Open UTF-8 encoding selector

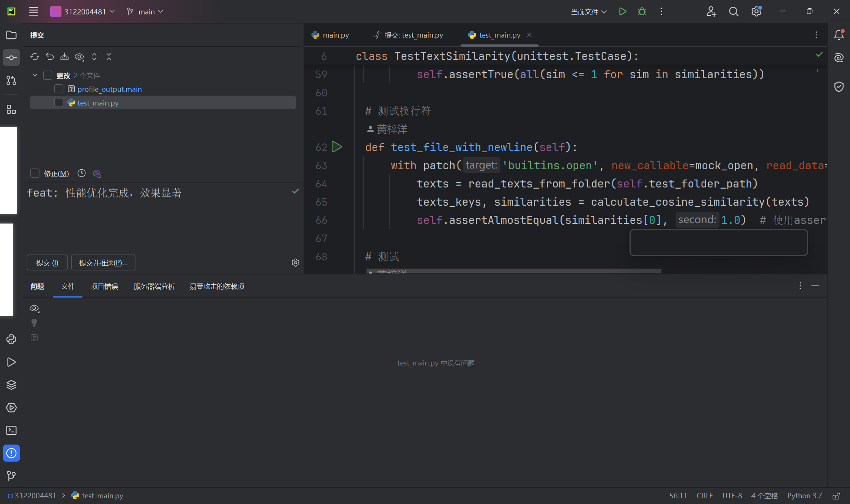point(732,496)
